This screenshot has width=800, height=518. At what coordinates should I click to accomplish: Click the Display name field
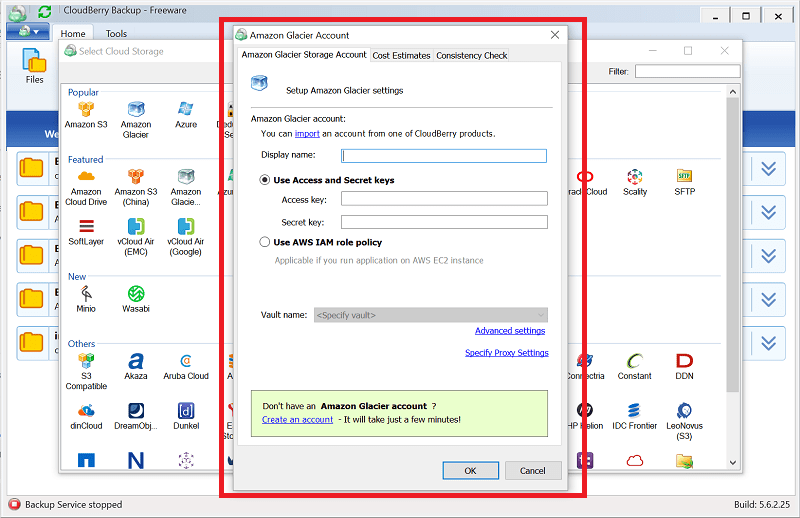coord(444,156)
